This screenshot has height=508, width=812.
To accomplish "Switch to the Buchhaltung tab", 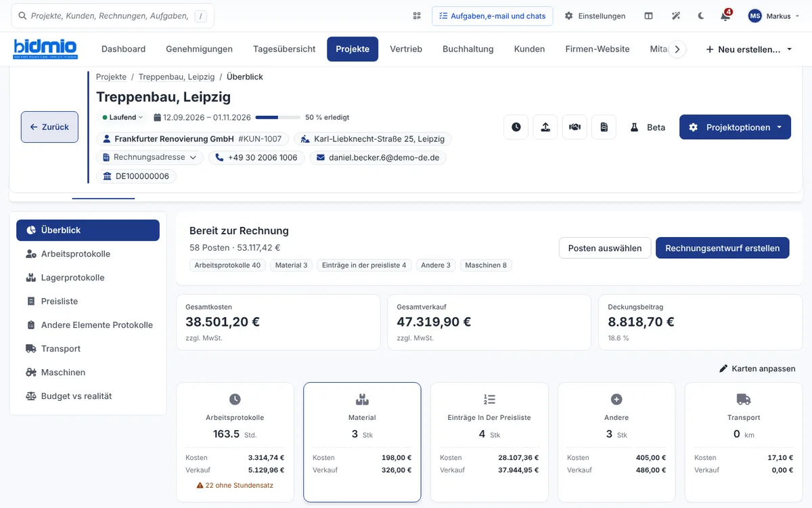I will [468, 49].
